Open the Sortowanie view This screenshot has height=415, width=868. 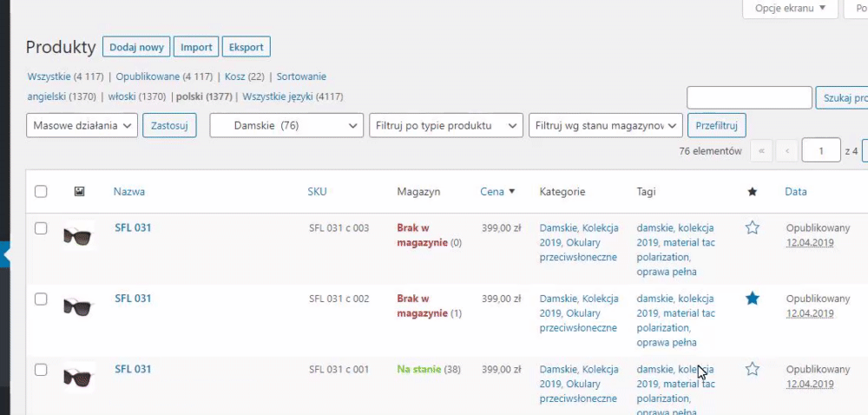(x=301, y=76)
